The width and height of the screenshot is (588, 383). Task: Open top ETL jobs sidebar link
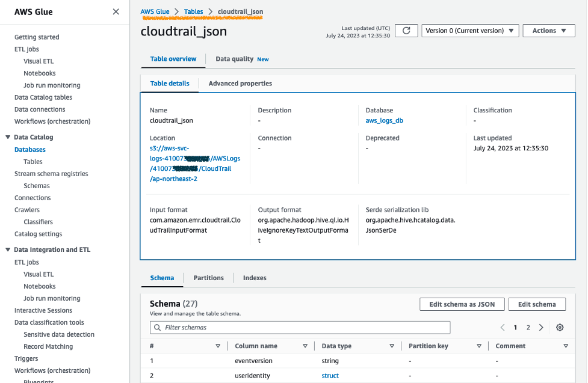tap(26, 49)
